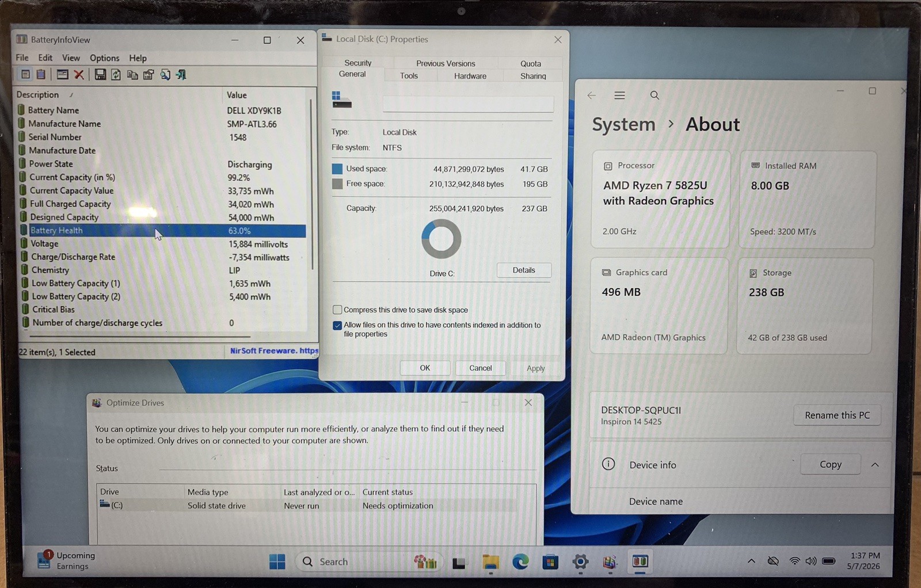Switch to the Hardware tab
Screen dimensions: 921x588
click(x=470, y=76)
